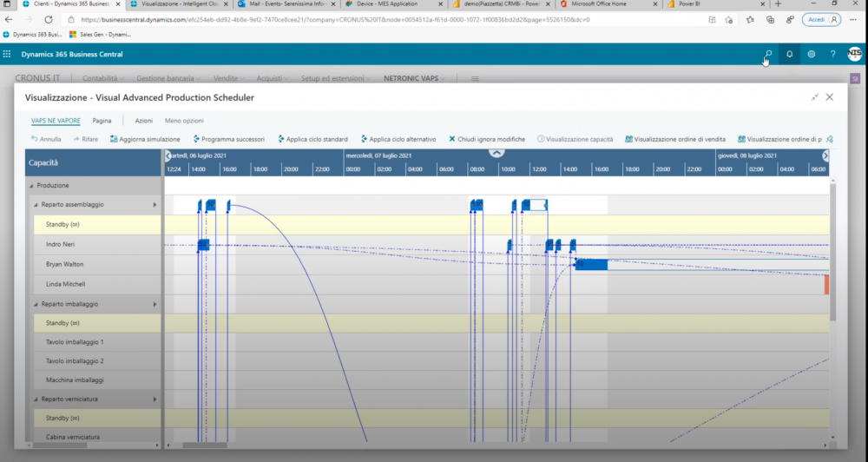This screenshot has height=462, width=868.
Task: Switch to Microsoft Office Home browser tab
Action: click(607, 3)
